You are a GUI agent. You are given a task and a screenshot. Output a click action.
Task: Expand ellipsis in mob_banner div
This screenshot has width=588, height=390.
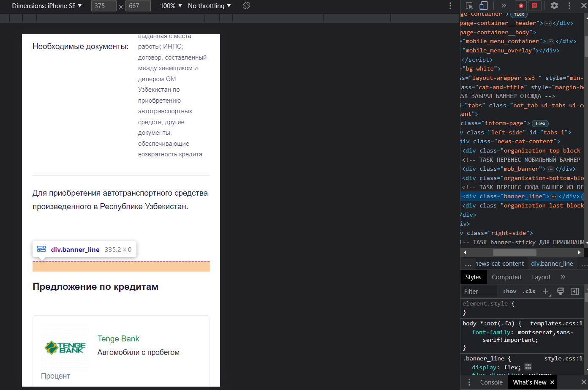(x=550, y=169)
